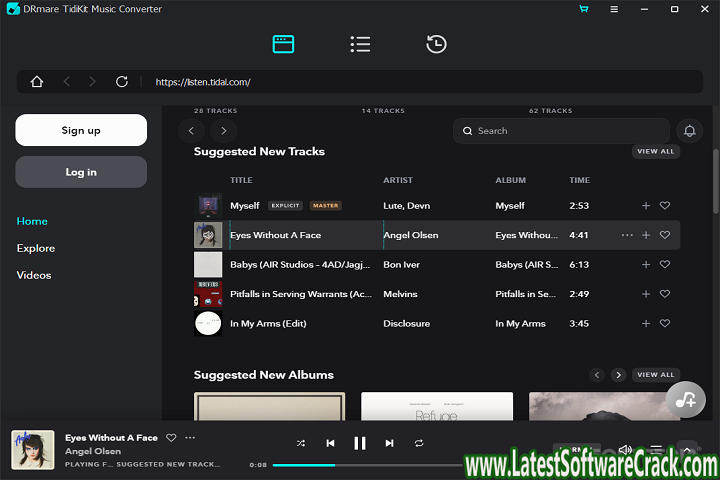Click the floating add music button
This screenshot has height=480, width=720.
[x=685, y=399]
